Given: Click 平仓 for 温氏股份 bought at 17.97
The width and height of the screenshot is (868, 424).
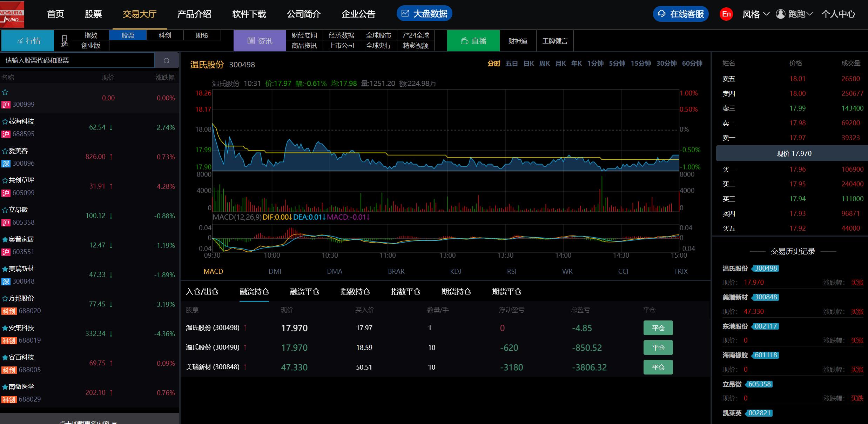Looking at the screenshot, I should 658,328.
